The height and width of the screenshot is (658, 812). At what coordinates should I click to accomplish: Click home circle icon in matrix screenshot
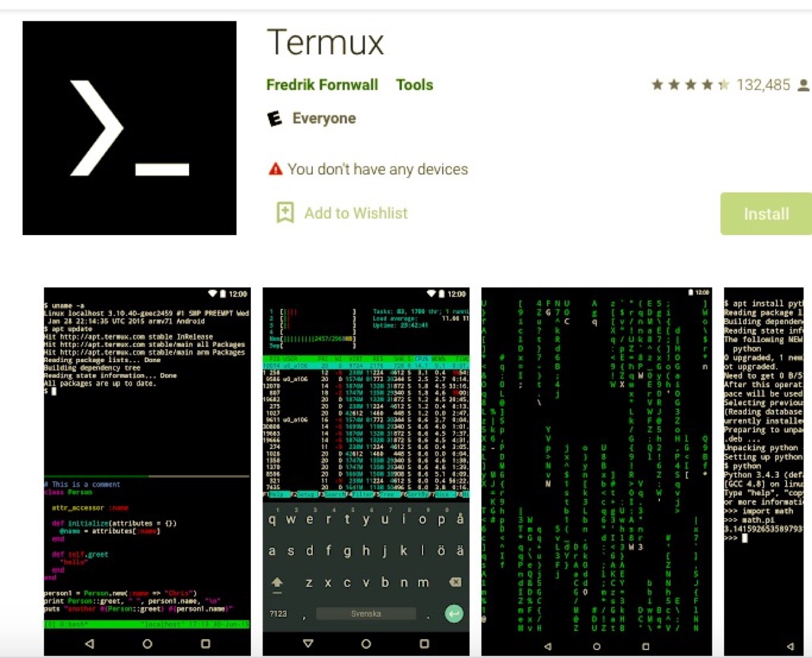pyautogui.click(x=597, y=646)
